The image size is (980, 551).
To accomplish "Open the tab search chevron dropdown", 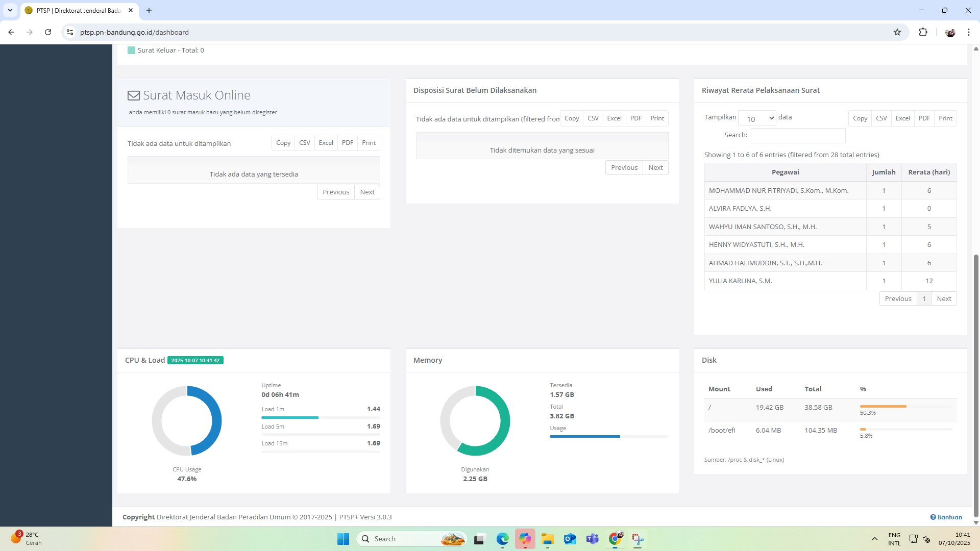I will pos(10,10).
